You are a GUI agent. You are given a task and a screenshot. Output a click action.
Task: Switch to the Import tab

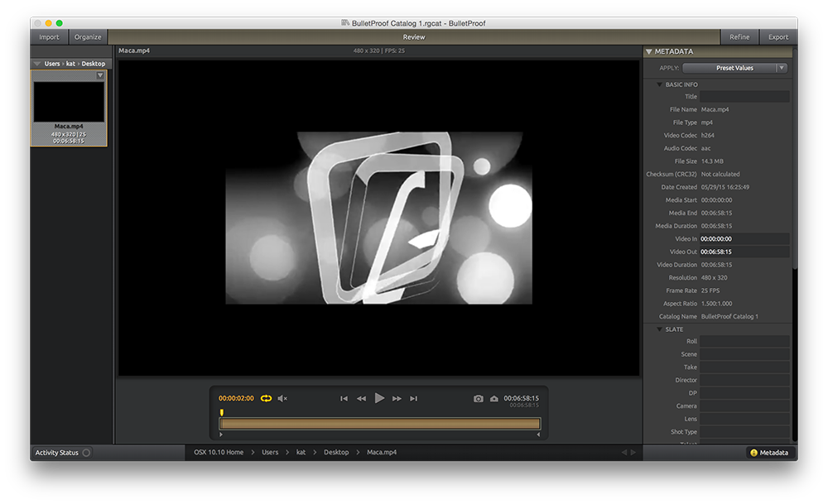coord(49,36)
